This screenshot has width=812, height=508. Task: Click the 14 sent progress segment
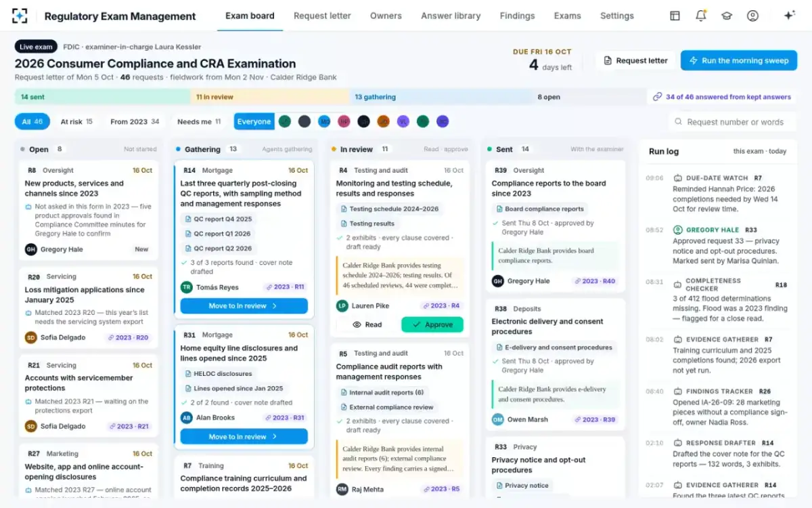pos(103,97)
